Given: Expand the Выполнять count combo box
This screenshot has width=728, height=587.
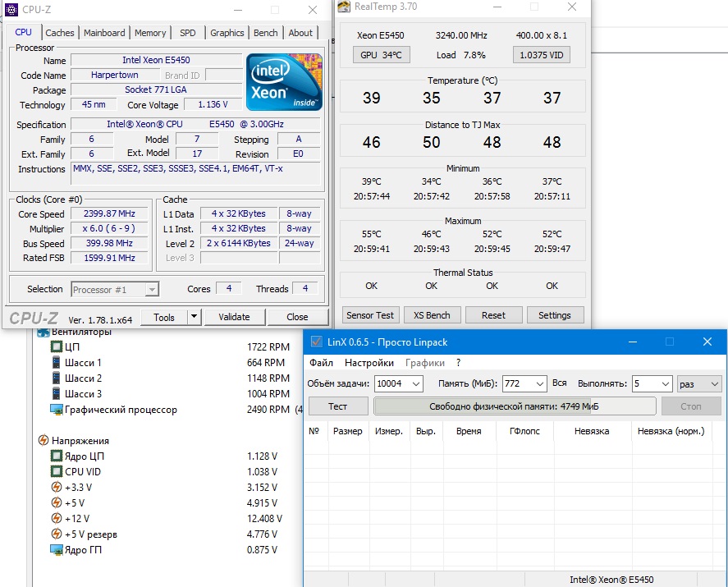Looking at the screenshot, I should tap(666, 384).
